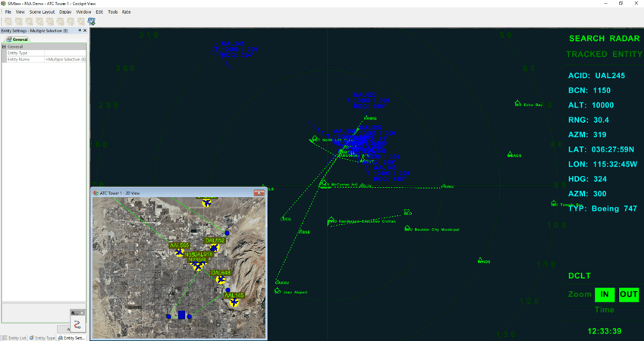Switch to the Entity Type bottom tab
644x341 pixels.
(x=42, y=337)
